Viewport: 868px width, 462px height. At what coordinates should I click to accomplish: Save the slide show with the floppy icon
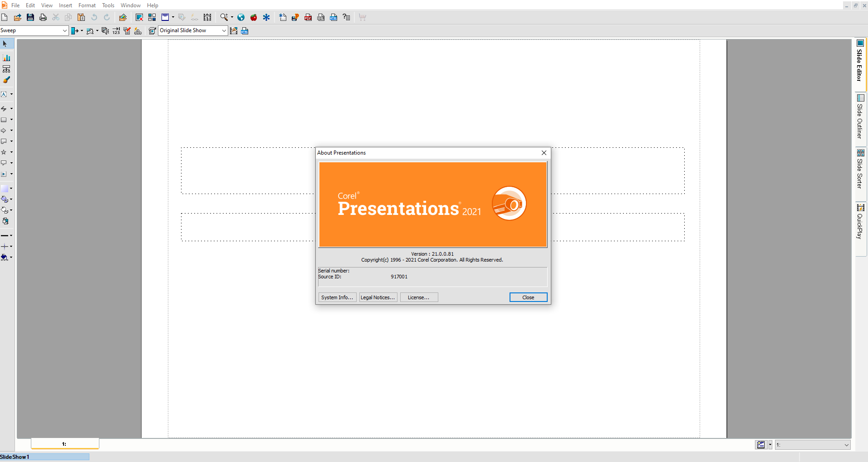click(30, 17)
